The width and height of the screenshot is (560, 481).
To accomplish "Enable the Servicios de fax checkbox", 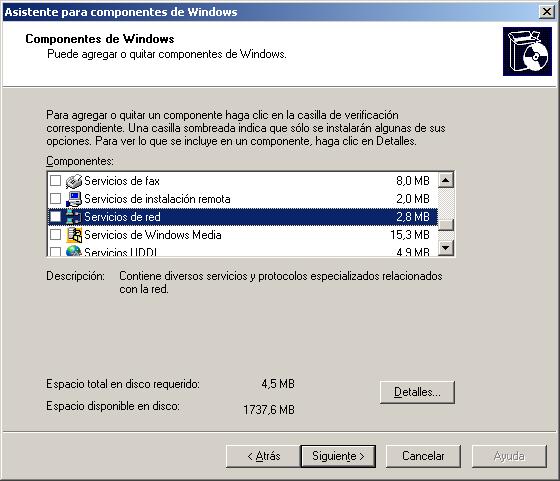I will coord(55,181).
